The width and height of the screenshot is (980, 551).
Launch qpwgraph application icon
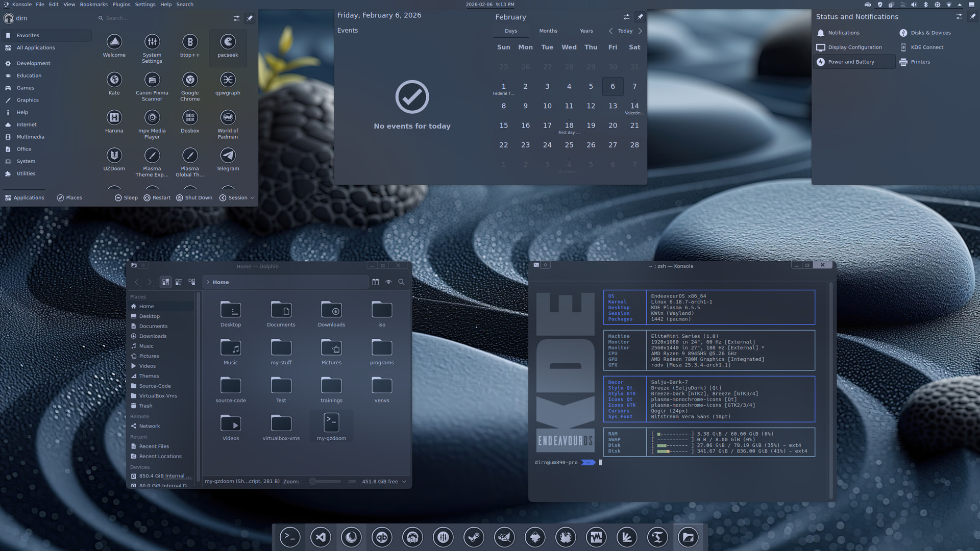click(228, 80)
